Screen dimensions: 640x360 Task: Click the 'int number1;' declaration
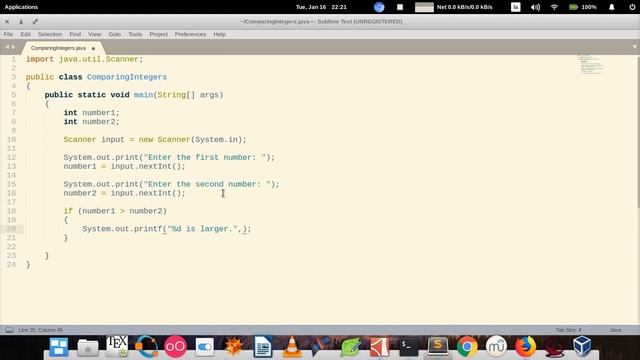point(91,113)
